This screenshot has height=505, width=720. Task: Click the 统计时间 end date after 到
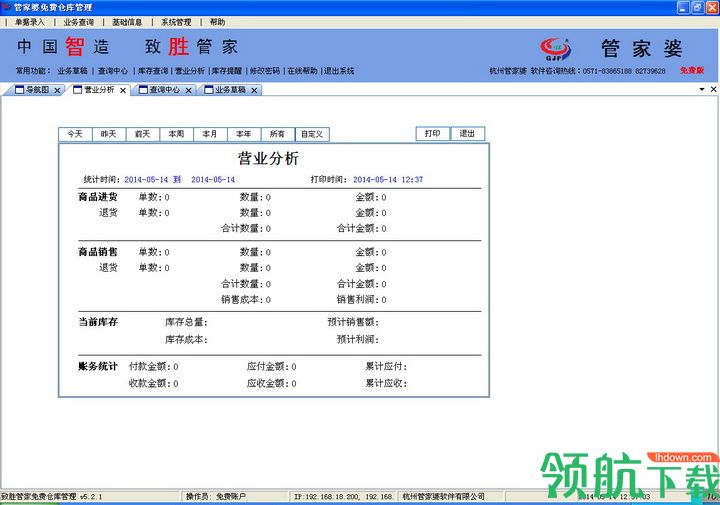click(213, 180)
